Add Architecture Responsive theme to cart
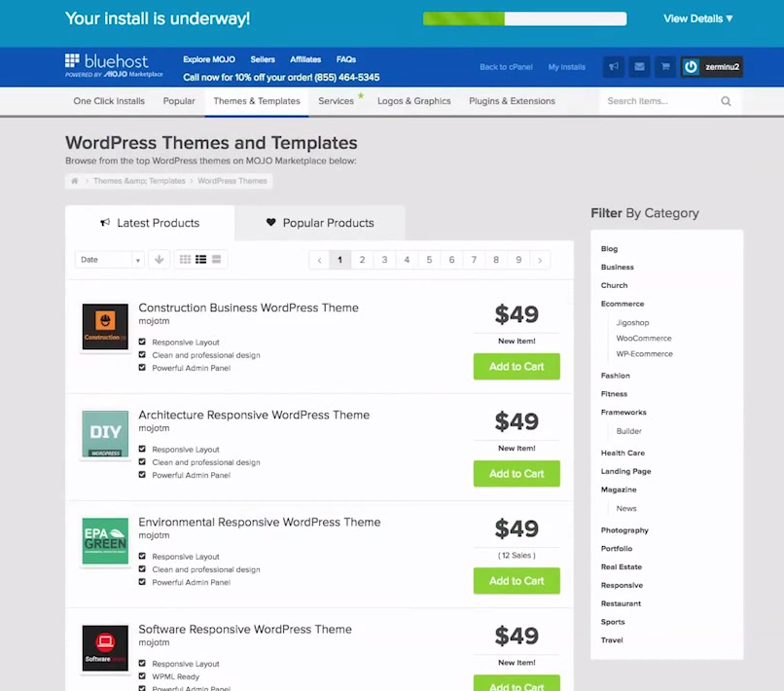The width and height of the screenshot is (784, 691). coord(517,474)
